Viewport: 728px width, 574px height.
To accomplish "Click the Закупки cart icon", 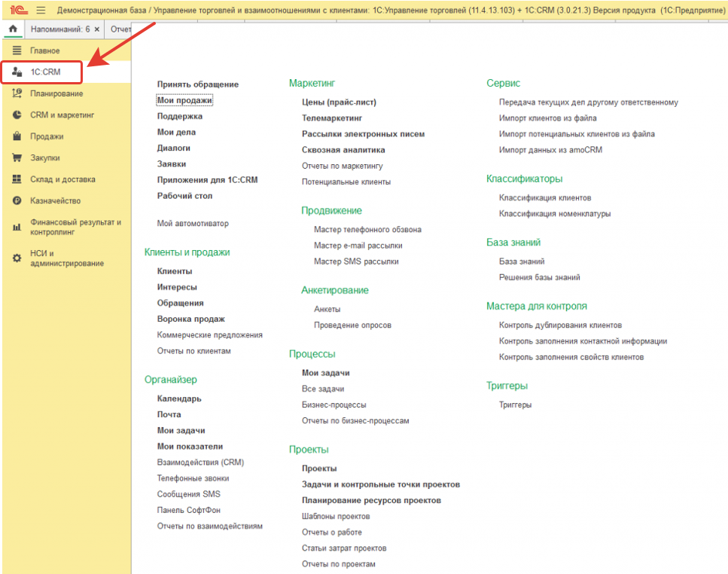I will (17, 158).
